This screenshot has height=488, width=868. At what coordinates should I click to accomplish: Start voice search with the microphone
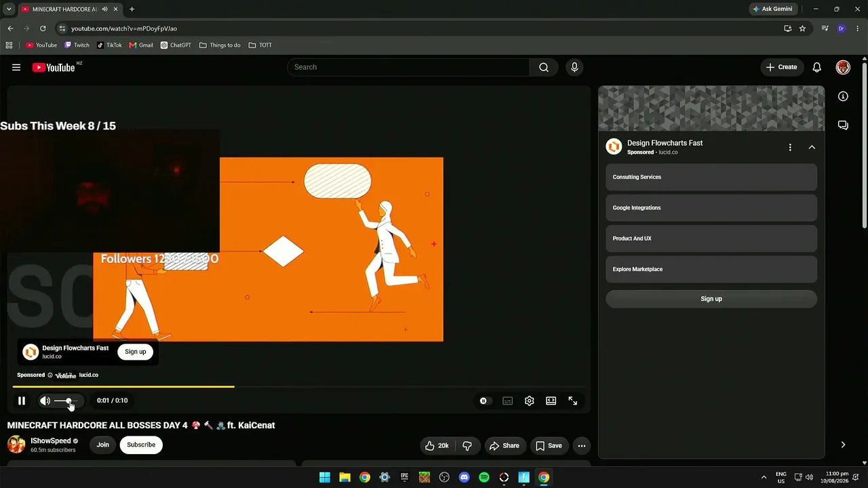574,67
